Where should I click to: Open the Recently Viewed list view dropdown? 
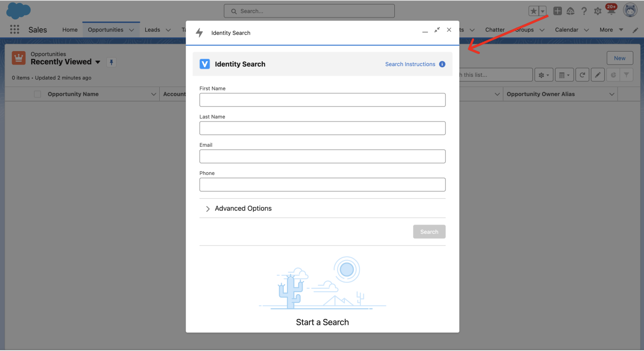[98, 62]
